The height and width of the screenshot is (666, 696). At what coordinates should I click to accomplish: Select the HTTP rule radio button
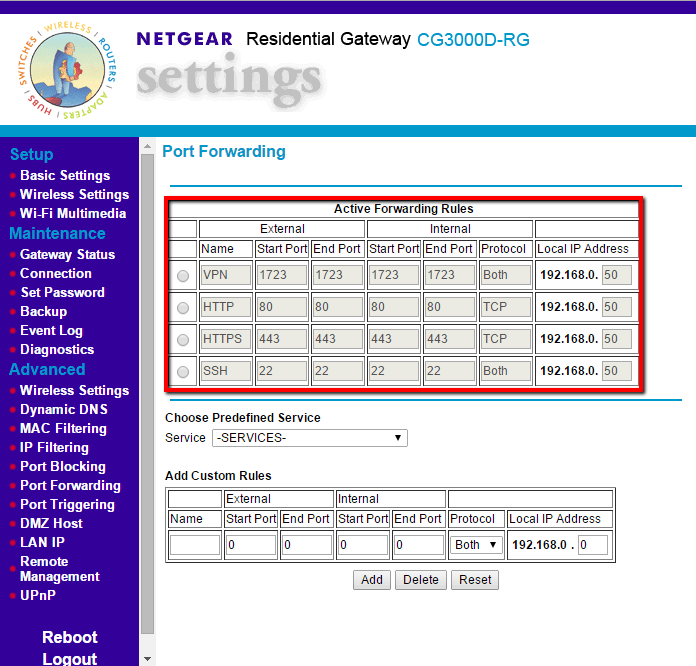tap(183, 308)
